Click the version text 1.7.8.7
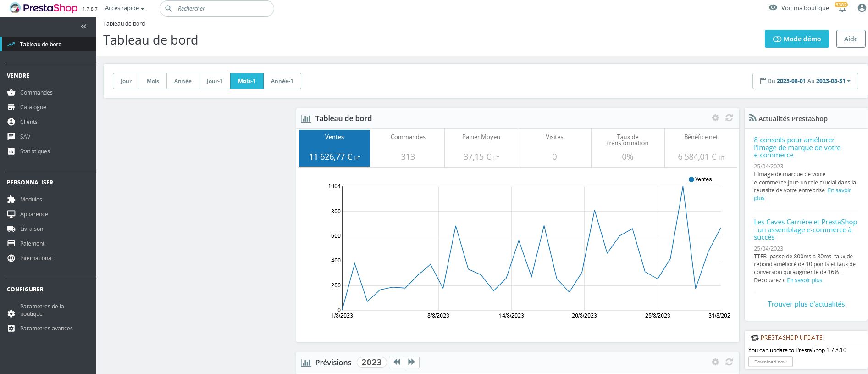Screen dimensions: 868x374 pyautogui.click(x=90, y=9)
